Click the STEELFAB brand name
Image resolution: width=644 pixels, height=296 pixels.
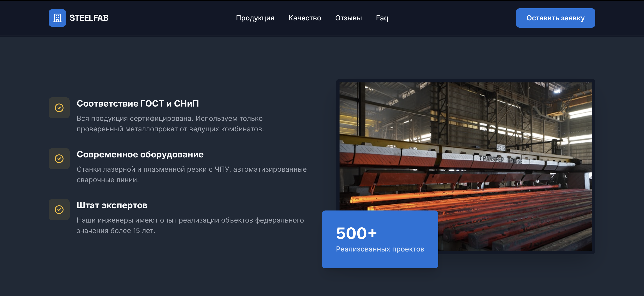click(x=89, y=18)
